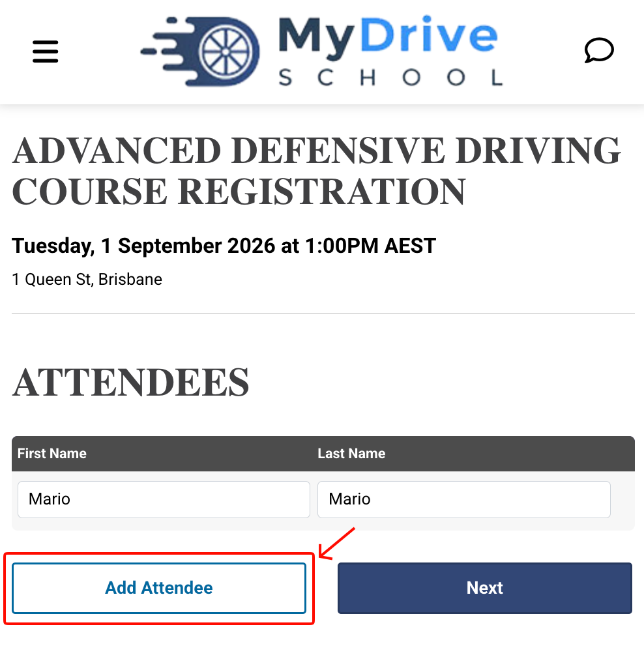Click the Add Attendee button
The width and height of the screenshot is (644, 657).
tap(159, 588)
